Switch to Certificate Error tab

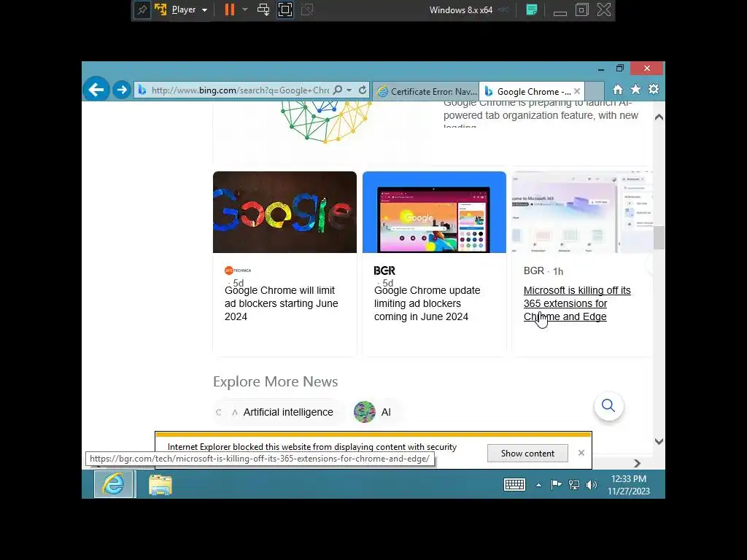tap(426, 91)
